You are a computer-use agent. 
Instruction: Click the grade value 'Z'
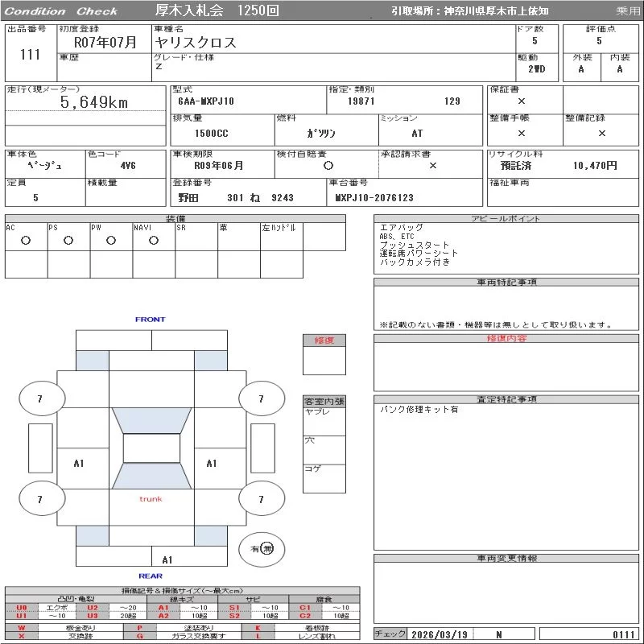tap(159, 67)
